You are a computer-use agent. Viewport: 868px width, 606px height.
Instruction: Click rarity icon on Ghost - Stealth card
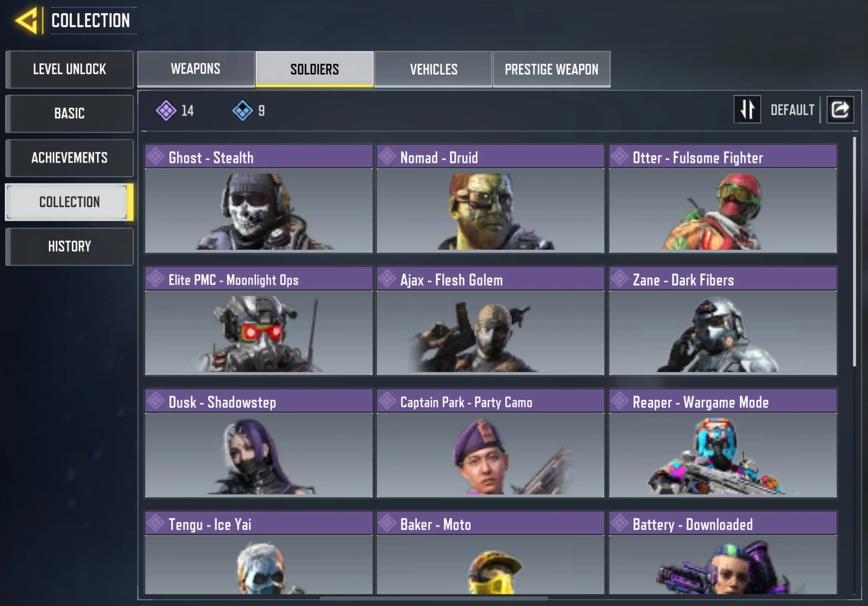point(155,157)
